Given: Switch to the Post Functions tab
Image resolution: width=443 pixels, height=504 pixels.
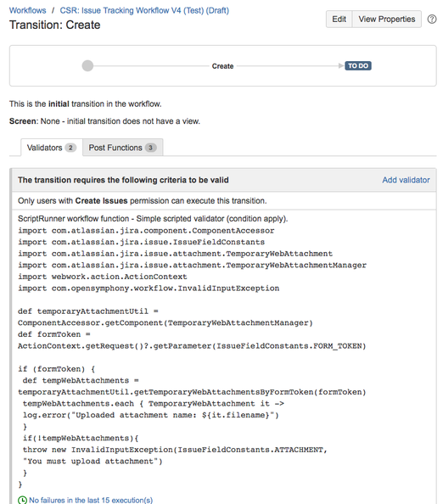Looking at the screenshot, I should pyautogui.click(x=122, y=148).
